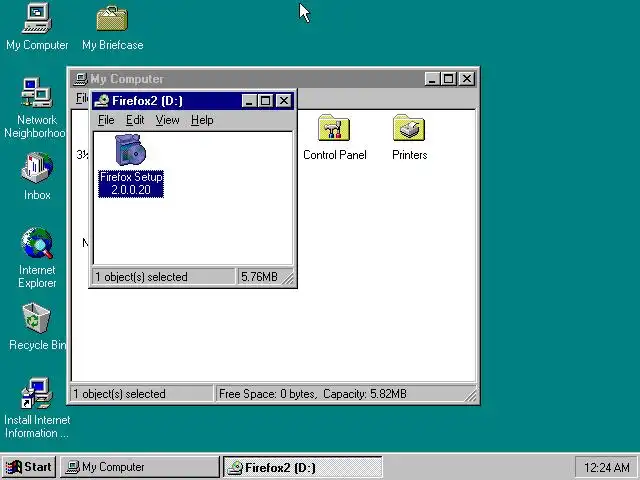Image resolution: width=640 pixels, height=480 pixels.
Task: Minimize the My Computer window
Action: coord(431,79)
